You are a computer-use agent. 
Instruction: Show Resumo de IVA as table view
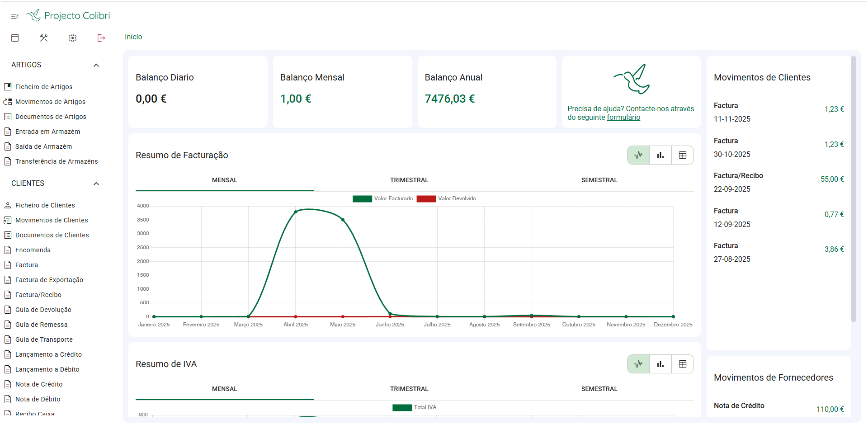coord(683,364)
